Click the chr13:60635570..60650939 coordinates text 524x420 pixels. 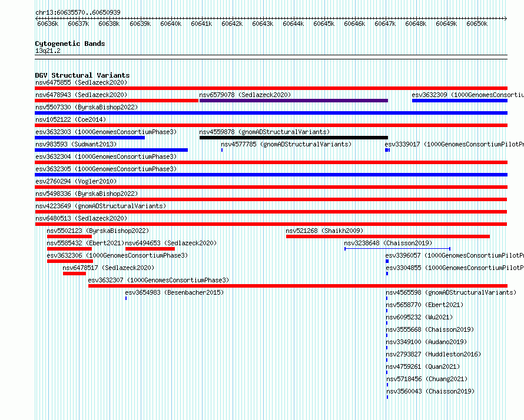pos(78,12)
